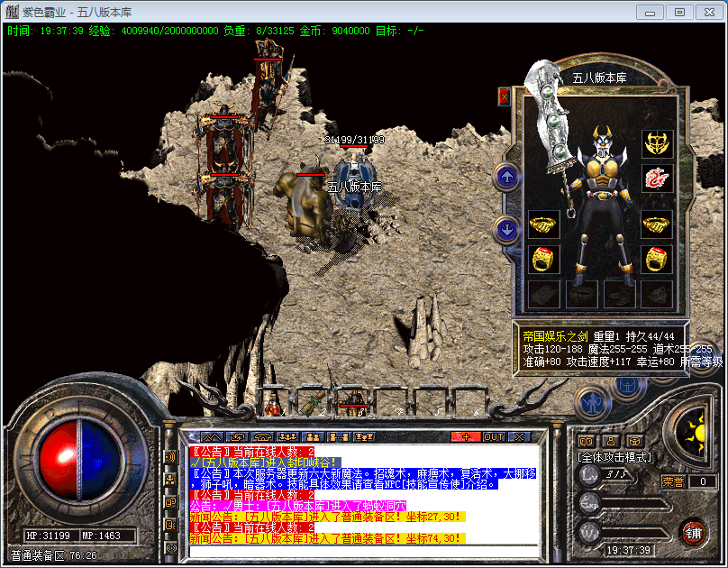Toggle the sound-wave icon beside the chat
This screenshot has height=568, width=728.
[170, 457]
